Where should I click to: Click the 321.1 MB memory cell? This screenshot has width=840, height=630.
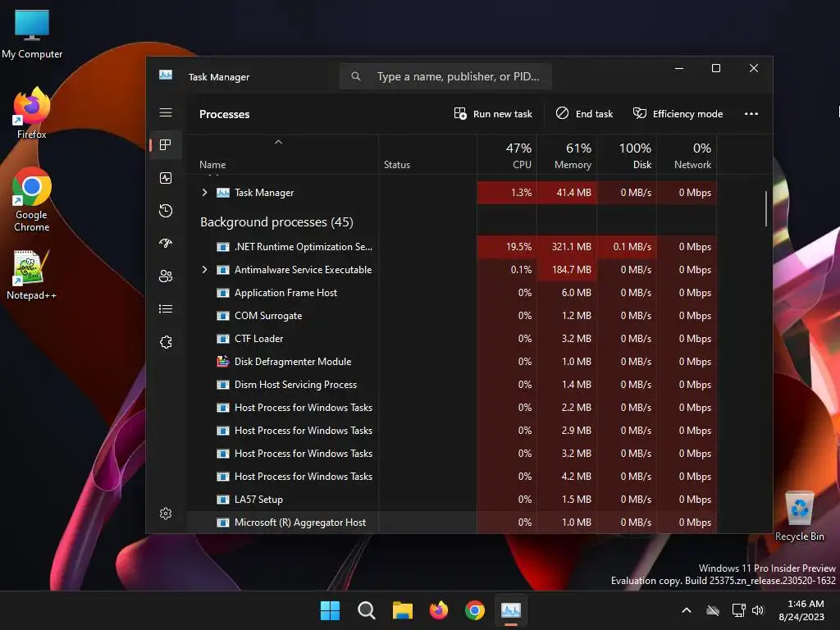[x=567, y=246]
